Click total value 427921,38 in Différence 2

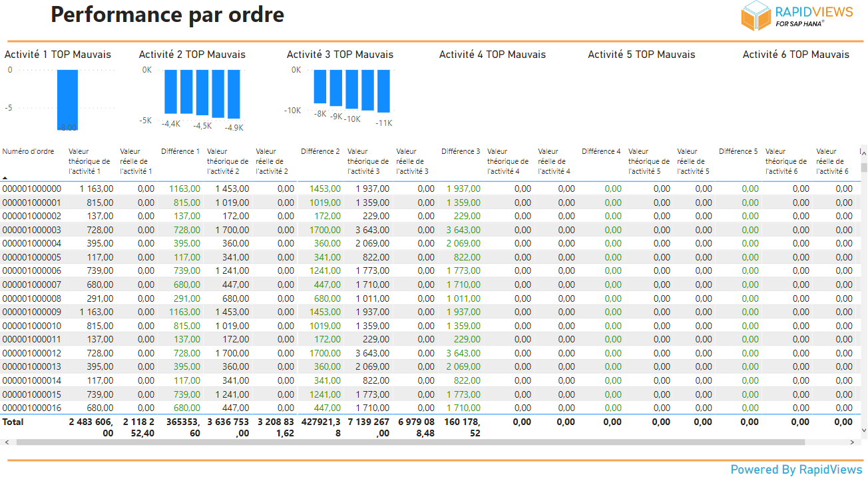(x=321, y=427)
